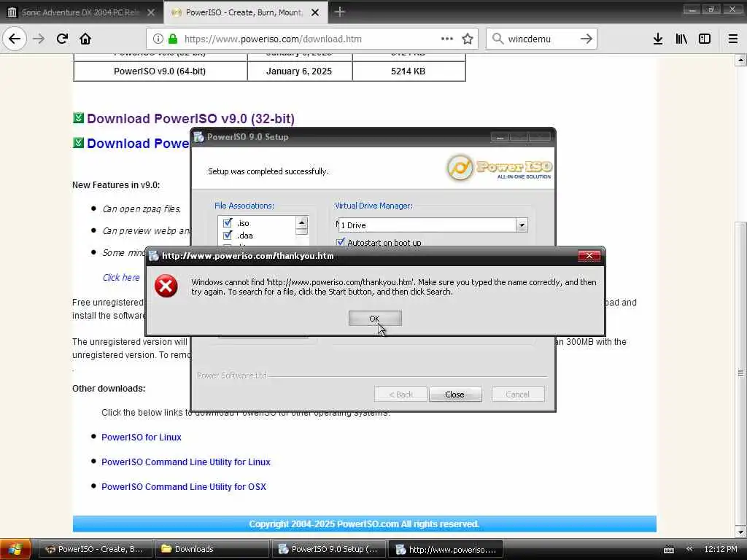Viewport: 747px width, 560px height.
Task: Close the Sonic Adventure DX tab
Action: point(151,12)
